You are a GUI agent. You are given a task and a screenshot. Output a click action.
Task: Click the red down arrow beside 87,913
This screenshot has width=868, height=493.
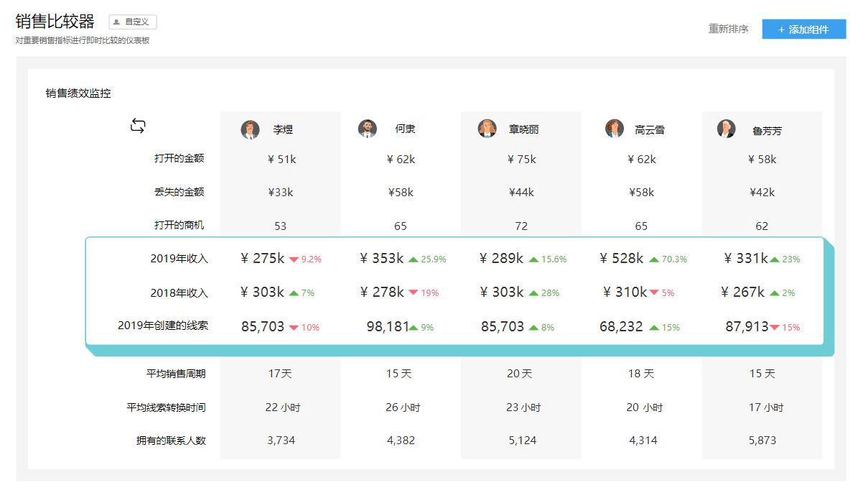coord(774,328)
